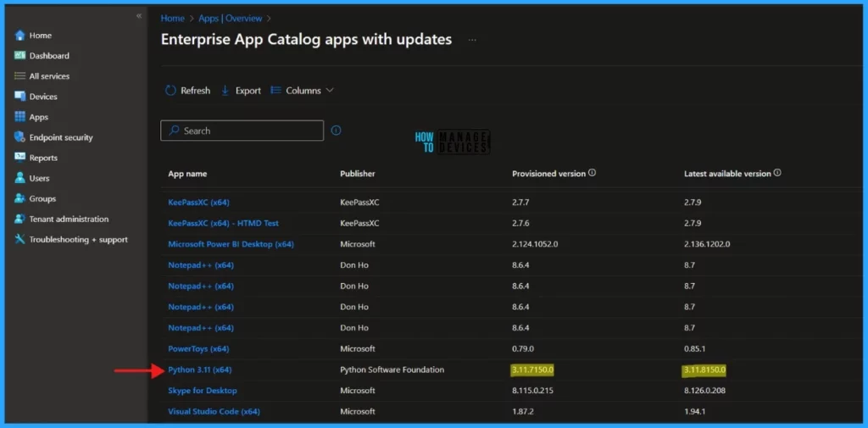
Task: Expand the Columns dropdown chevron
Action: 330,90
